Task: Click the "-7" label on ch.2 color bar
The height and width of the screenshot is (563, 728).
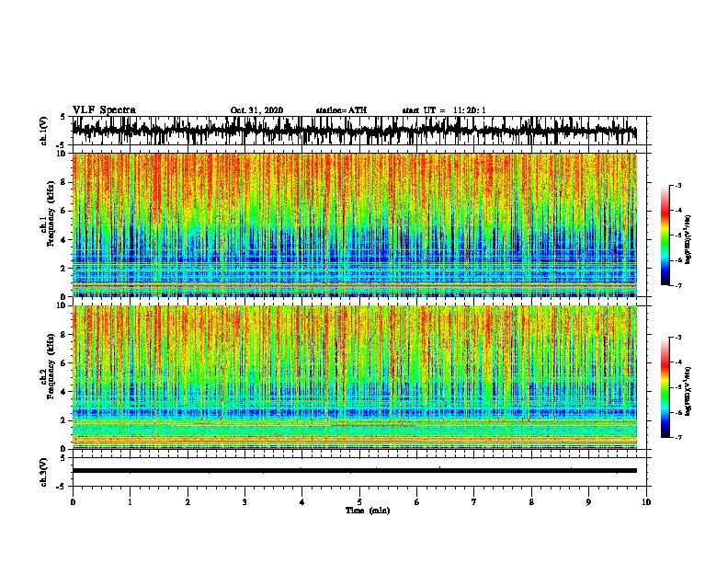Action: pos(677,437)
